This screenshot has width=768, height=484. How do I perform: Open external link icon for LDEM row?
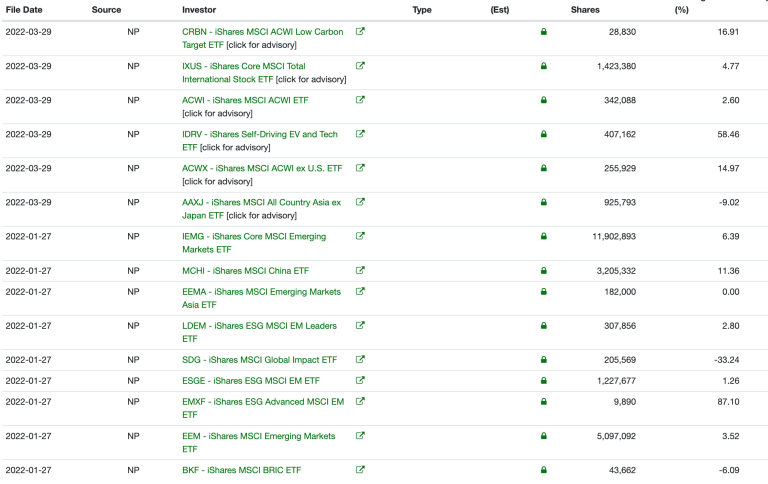point(360,325)
